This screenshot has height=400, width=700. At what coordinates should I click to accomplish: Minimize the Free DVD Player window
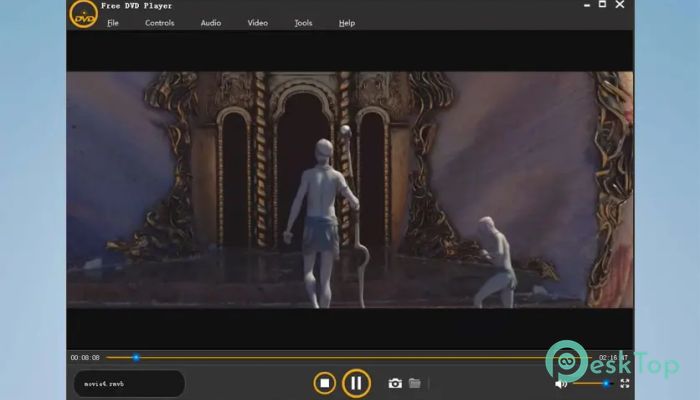point(587,5)
